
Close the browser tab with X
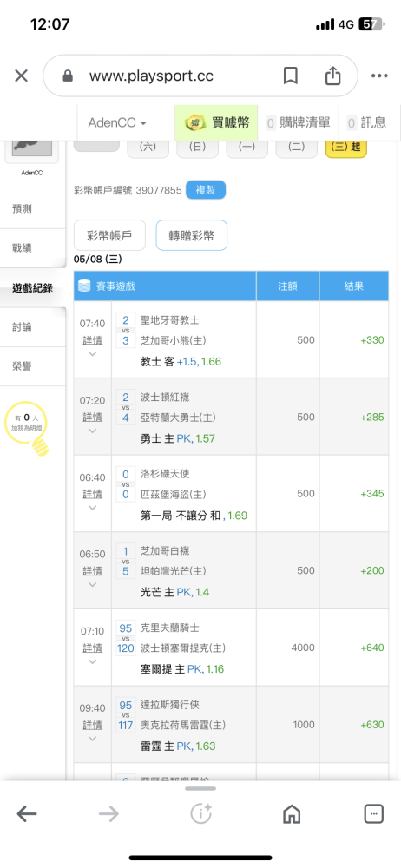pyautogui.click(x=21, y=76)
